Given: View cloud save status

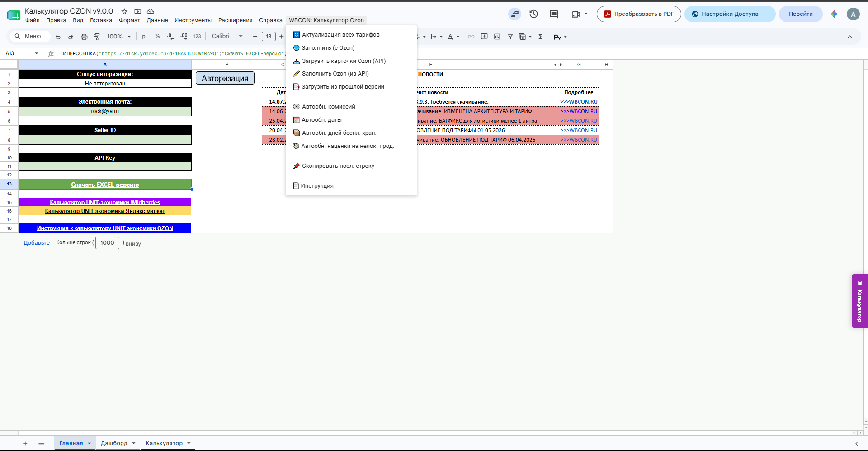Looking at the screenshot, I should [151, 11].
